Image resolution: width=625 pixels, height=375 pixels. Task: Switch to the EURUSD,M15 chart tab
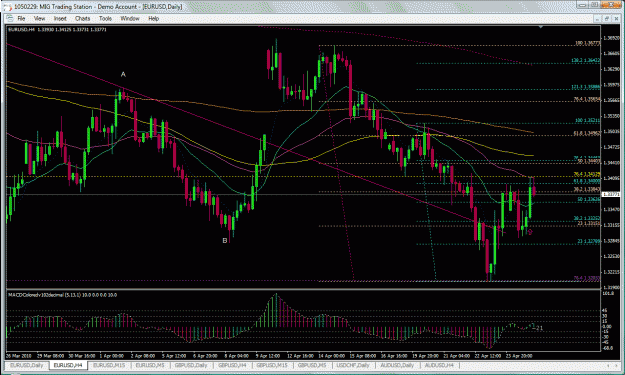pyautogui.click(x=109, y=365)
